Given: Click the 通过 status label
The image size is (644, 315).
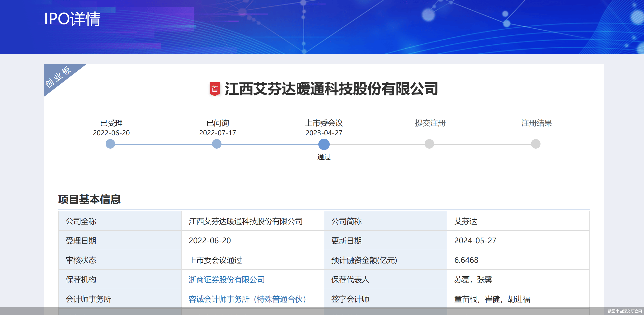Looking at the screenshot, I should pyautogui.click(x=324, y=157).
